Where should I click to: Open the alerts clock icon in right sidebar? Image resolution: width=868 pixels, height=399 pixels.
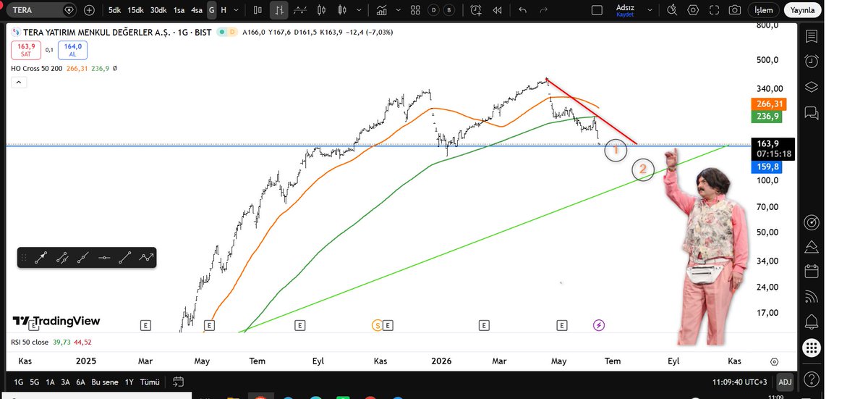811,62
